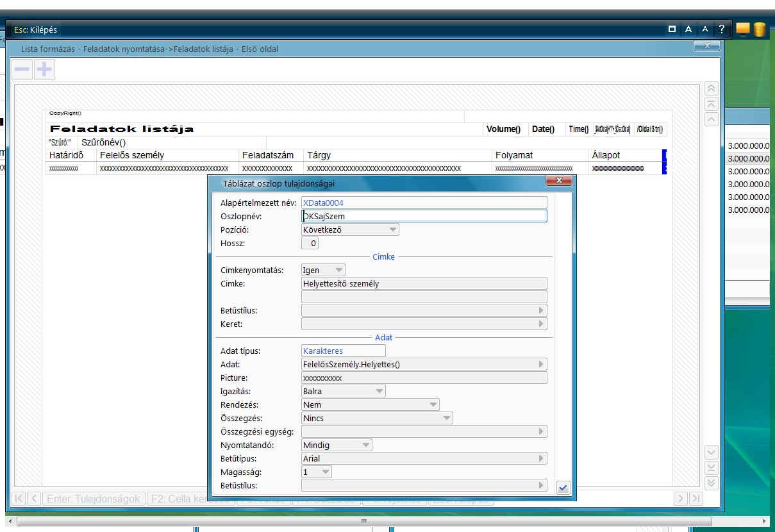Open the Nyomtatandó dropdown set to Mindig
Image resolution: width=775 pixels, height=532 pixels.
(x=365, y=445)
